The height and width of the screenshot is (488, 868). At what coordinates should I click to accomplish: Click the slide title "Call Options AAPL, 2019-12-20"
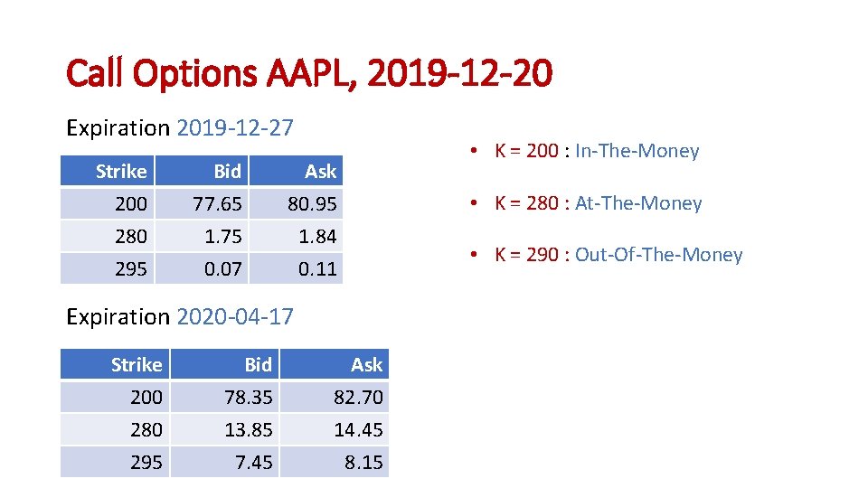click(x=308, y=74)
